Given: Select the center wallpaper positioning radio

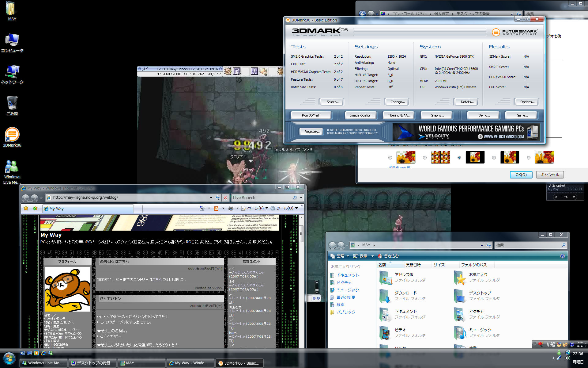Looking at the screenshot, I should [x=459, y=158].
